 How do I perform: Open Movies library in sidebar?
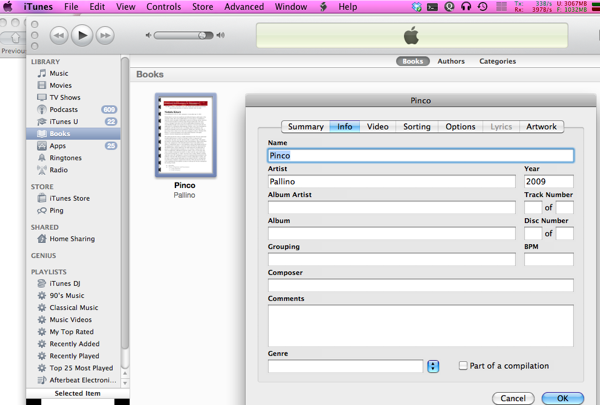pyautogui.click(x=60, y=85)
